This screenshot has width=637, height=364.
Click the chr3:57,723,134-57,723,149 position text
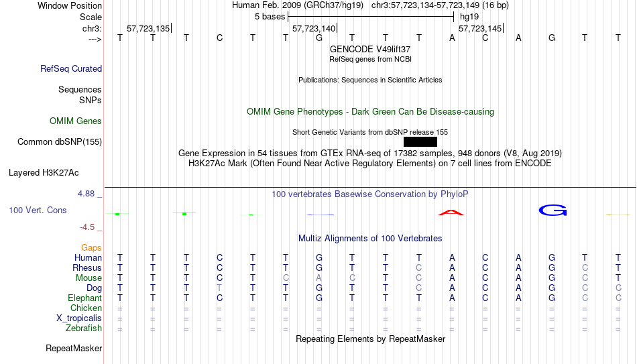coord(440,5)
